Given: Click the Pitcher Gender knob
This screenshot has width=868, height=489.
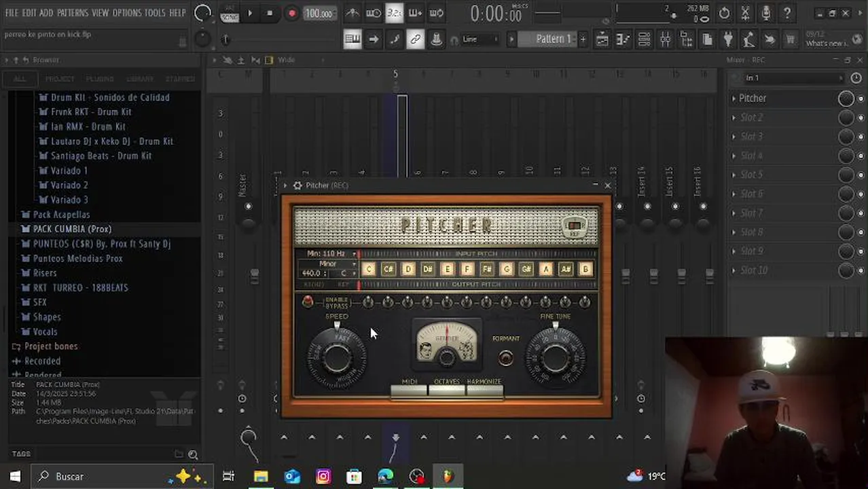Looking at the screenshot, I should (446, 358).
